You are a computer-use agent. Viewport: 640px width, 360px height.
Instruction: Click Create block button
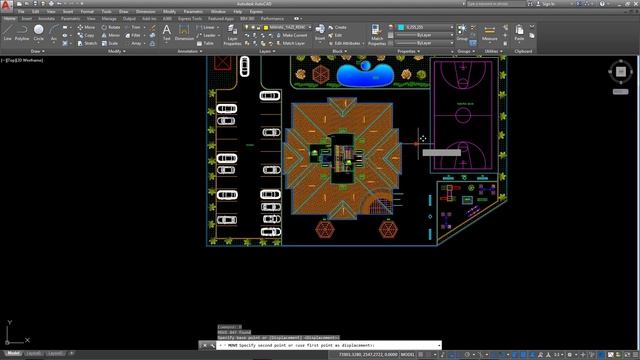click(x=338, y=27)
